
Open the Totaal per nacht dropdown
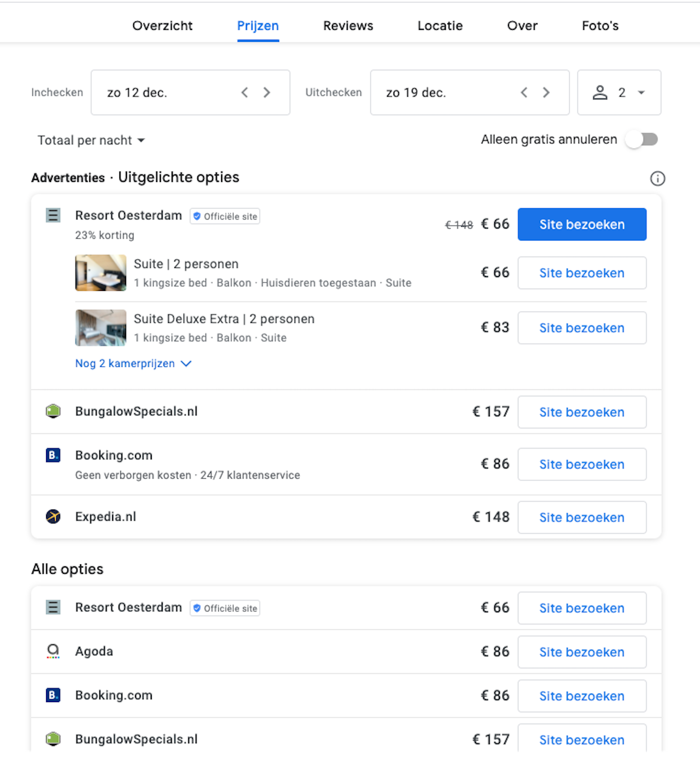pos(91,140)
